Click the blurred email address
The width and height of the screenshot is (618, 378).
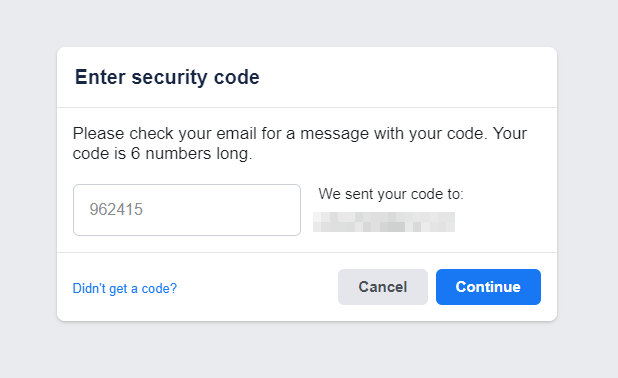coord(384,222)
